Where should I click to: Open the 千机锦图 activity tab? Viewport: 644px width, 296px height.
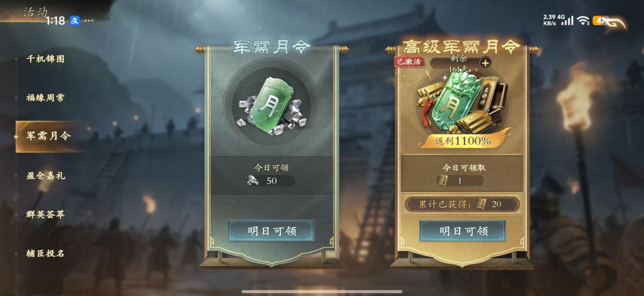tap(45, 59)
